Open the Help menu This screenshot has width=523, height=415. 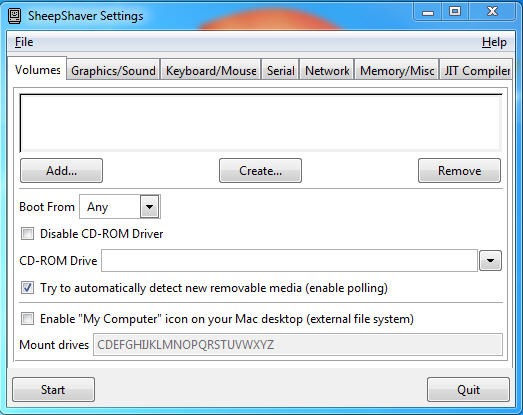[494, 42]
